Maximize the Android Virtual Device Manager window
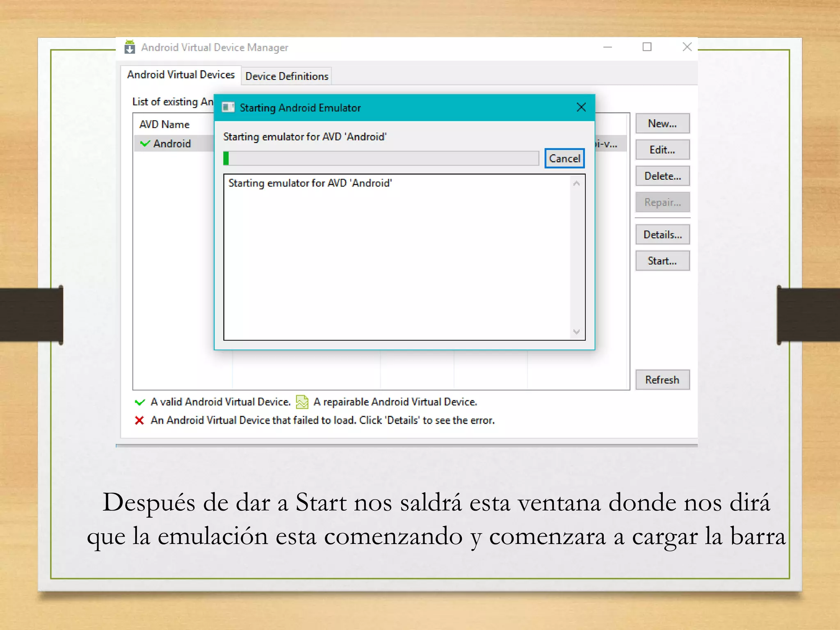840x630 pixels. pyautogui.click(x=647, y=47)
